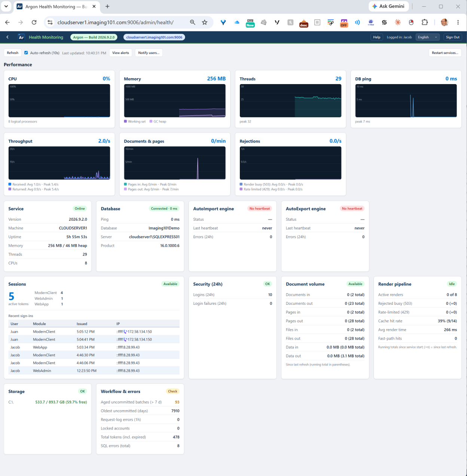Click the Argon — Build 2026.9.2.0 badge
467x476 pixels.
tap(94, 37)
